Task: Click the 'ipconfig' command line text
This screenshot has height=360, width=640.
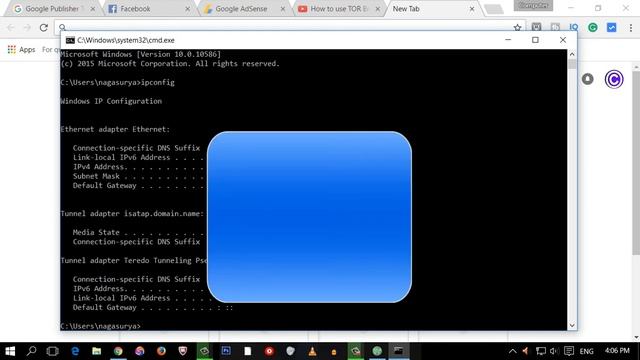Action: coord(117,82)
